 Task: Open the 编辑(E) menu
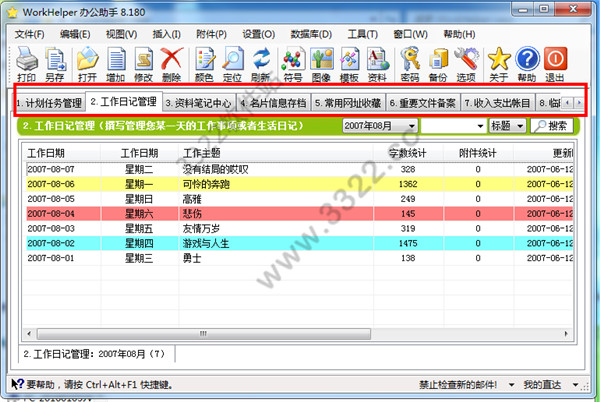75,34
